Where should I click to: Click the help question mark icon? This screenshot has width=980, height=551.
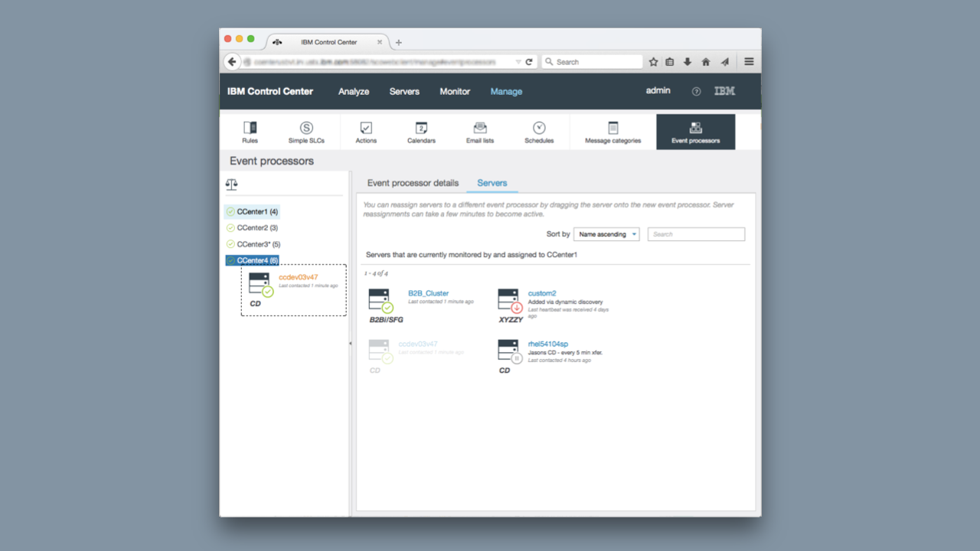[x=696, y=91]
